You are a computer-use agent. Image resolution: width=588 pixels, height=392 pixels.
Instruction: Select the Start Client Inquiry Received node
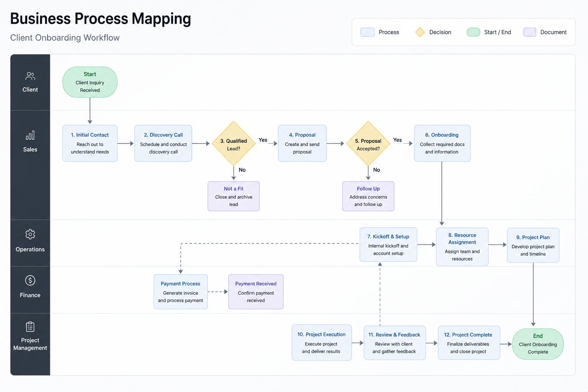90,82
